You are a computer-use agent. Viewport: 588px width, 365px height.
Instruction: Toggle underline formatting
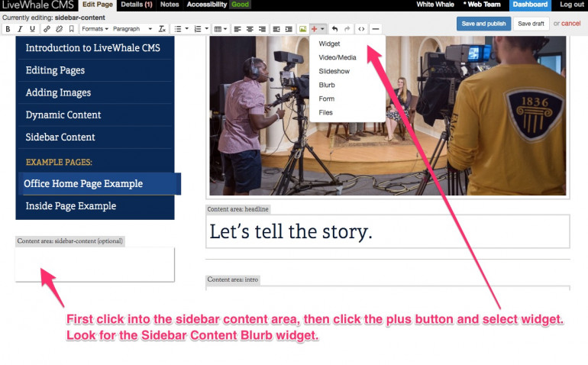click(33, 29)
